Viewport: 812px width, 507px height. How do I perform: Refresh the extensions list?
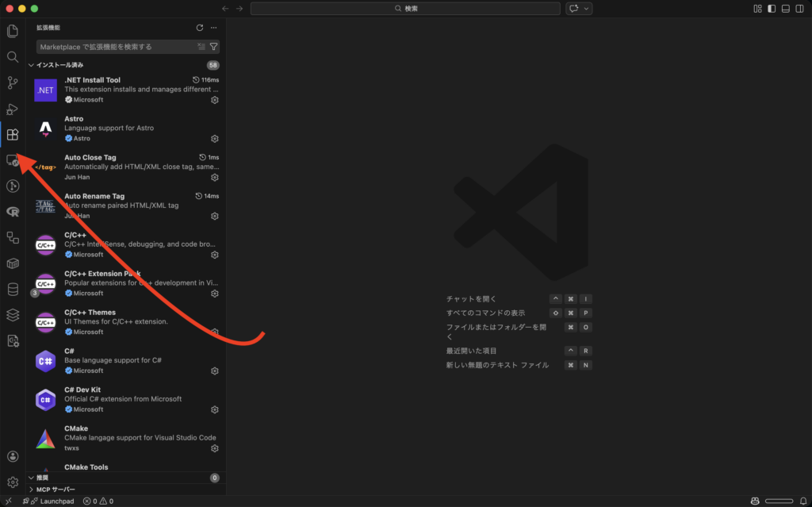(x=200, y=27)
